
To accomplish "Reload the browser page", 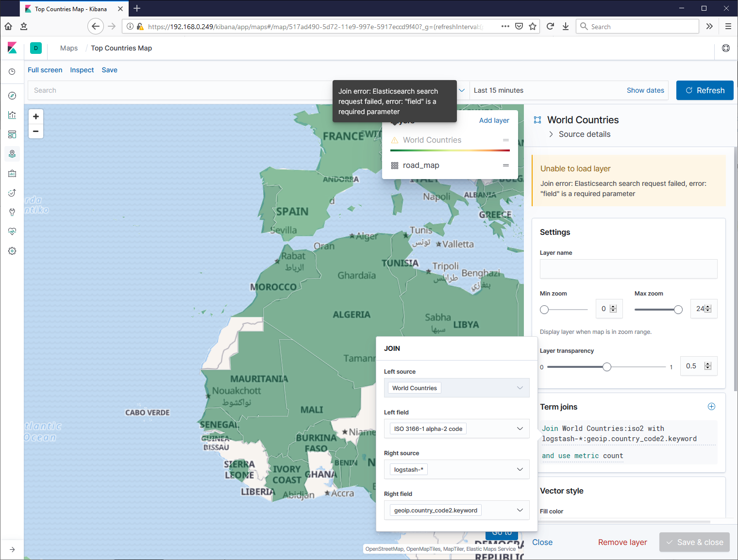I will [x=550, y=26].
